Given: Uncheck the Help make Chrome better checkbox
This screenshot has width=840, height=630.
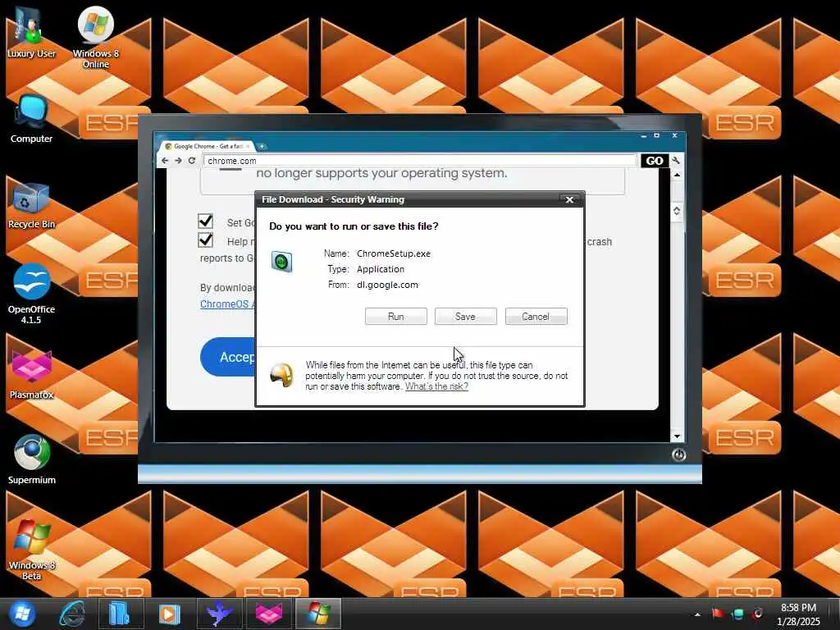Looking at the screenshot, I should tap(206, 240).
